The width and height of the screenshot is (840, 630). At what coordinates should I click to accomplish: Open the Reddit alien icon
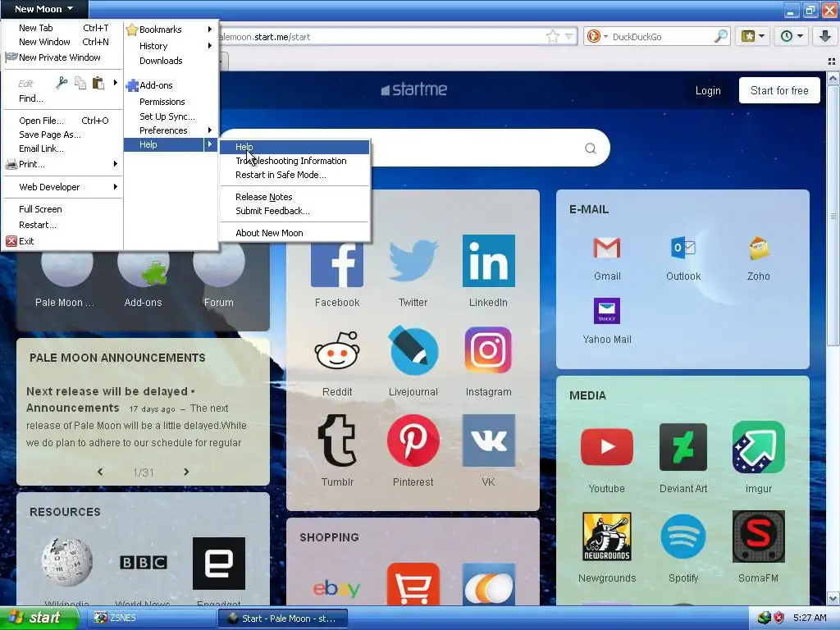pyautogui.click(x=337, y=350)
